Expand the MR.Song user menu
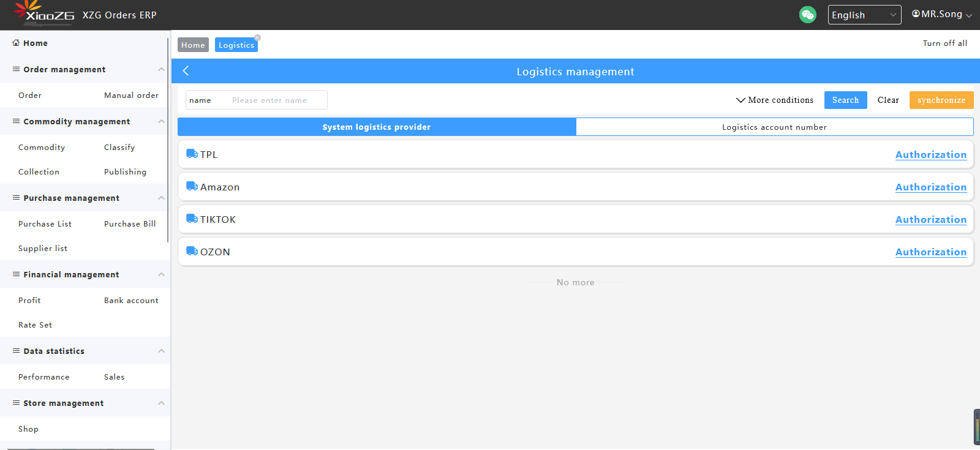 coord(941,14)
